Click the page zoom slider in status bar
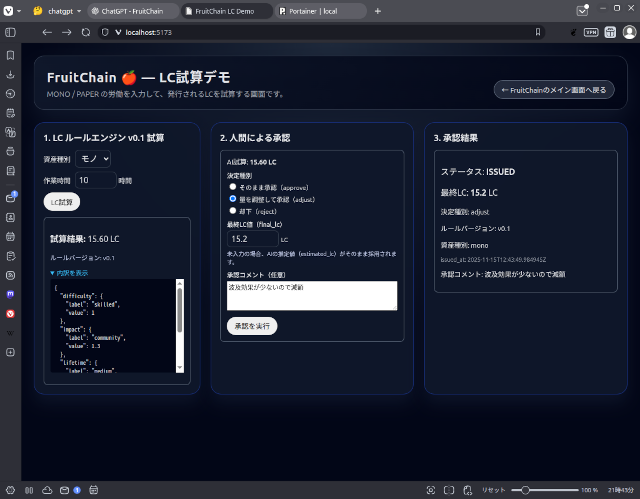Screen dimensions: 640x499 (x=545, y=490)
